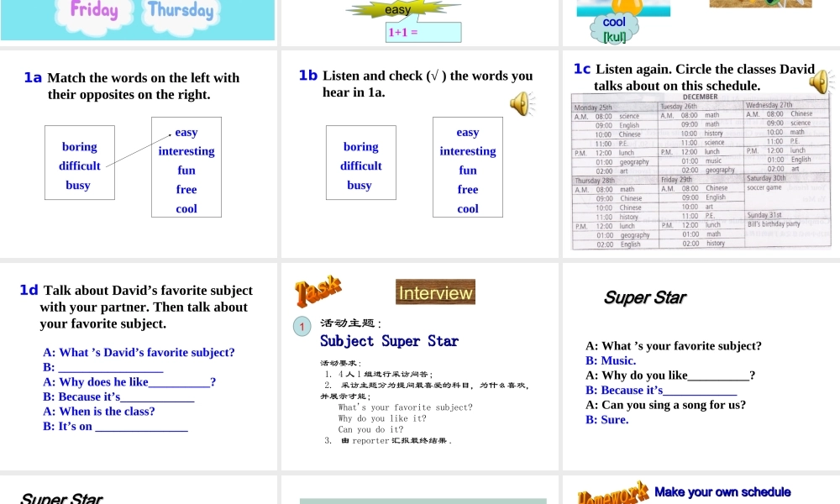Screen dimensions: 840x504
Task: Click 'fun' in slide 1b
Action: point(468,170)
